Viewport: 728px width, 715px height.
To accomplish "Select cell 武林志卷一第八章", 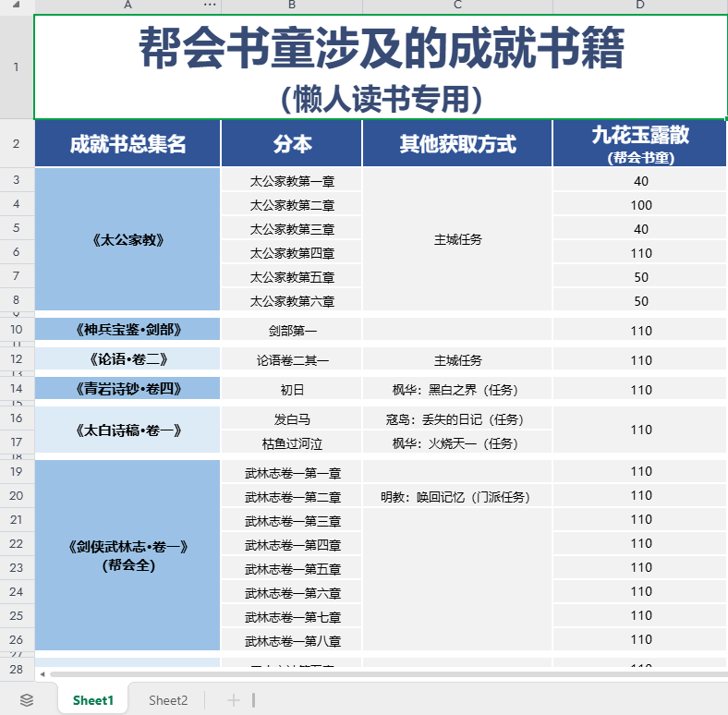I will [292, 640].
